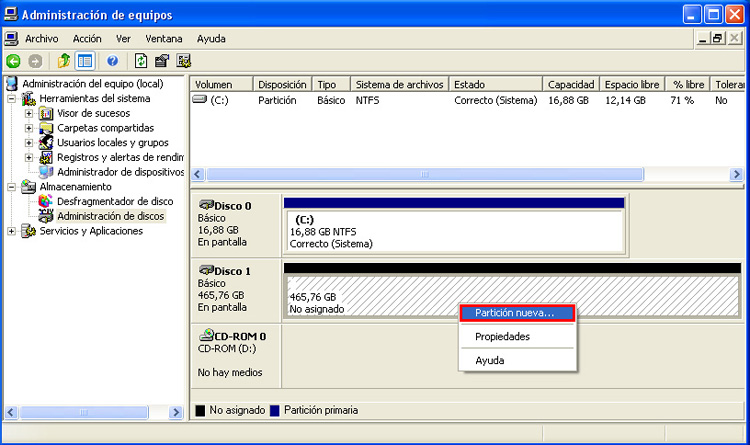Click the Administración del equipo root icon

click(x=11, y=84)
